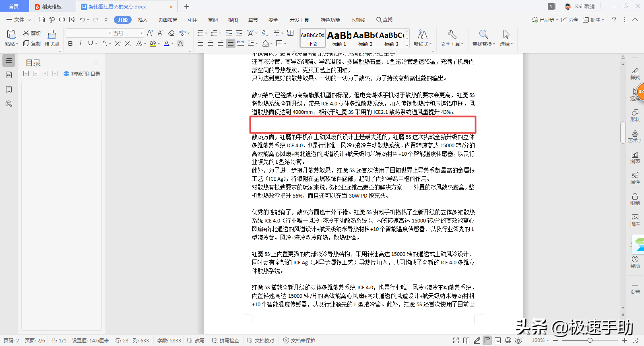Open 样式 styles in right panel
Viewport: 644px width, 346px height.
click(x=635, y=74)
